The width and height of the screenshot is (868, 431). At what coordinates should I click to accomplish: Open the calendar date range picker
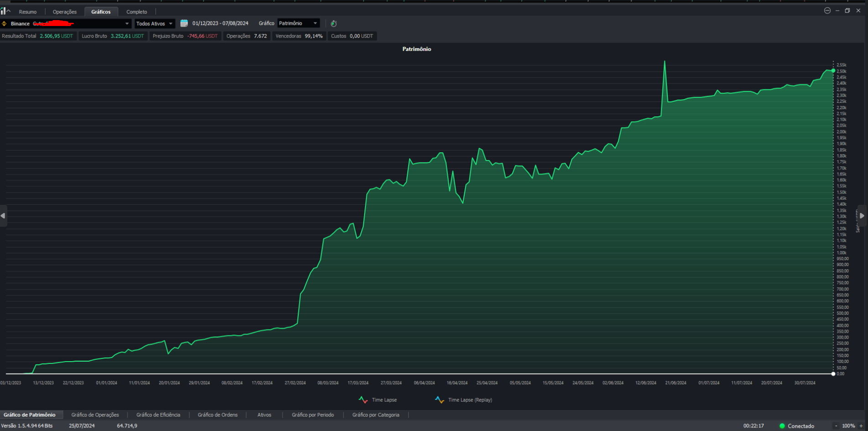[x=184, y=23]
